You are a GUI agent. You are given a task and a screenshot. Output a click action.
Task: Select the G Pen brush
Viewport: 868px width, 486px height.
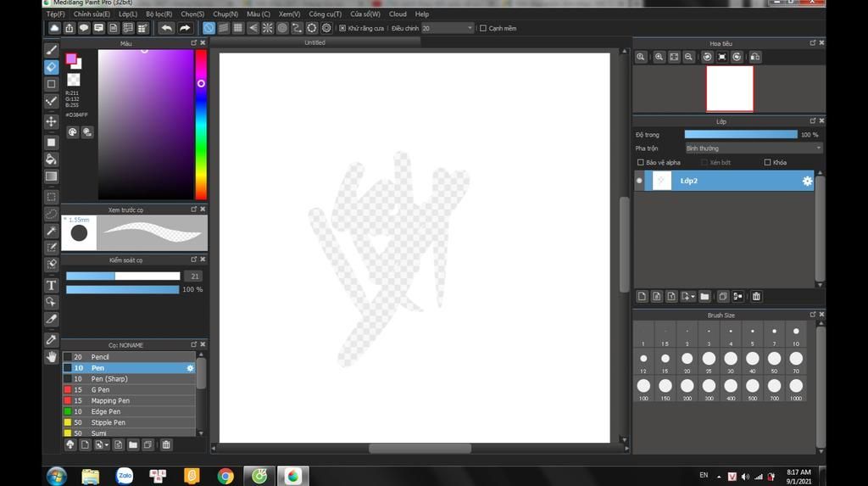point(129,389)
